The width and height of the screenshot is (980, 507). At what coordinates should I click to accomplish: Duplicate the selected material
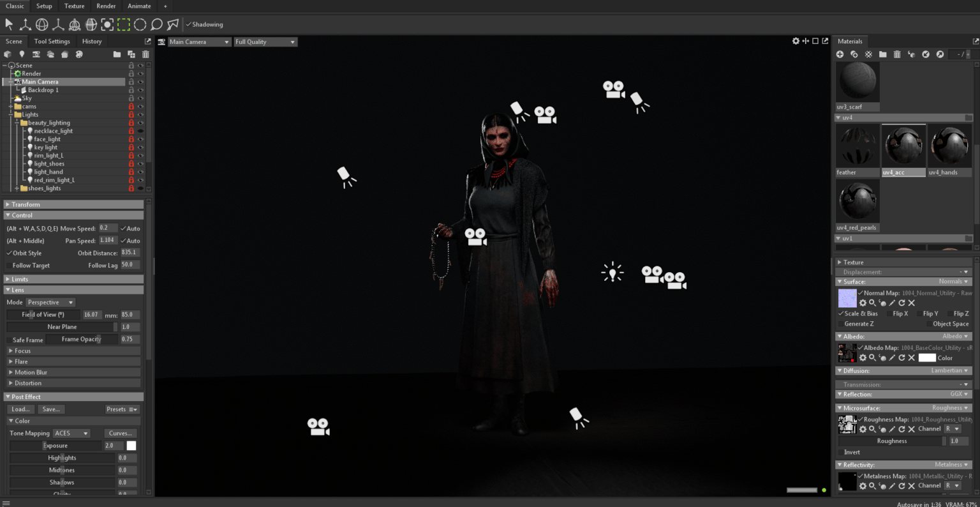click(x=854, y=54)
